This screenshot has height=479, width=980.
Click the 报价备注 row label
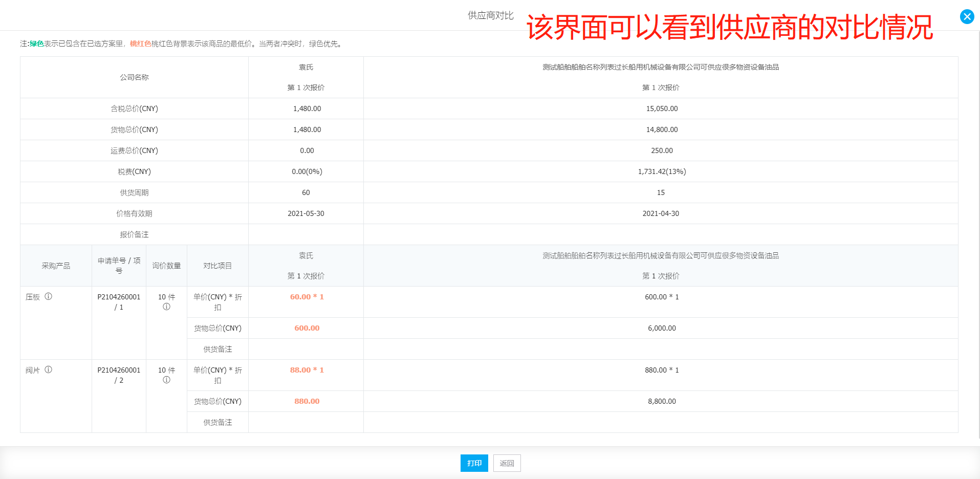tap(134, 234)
